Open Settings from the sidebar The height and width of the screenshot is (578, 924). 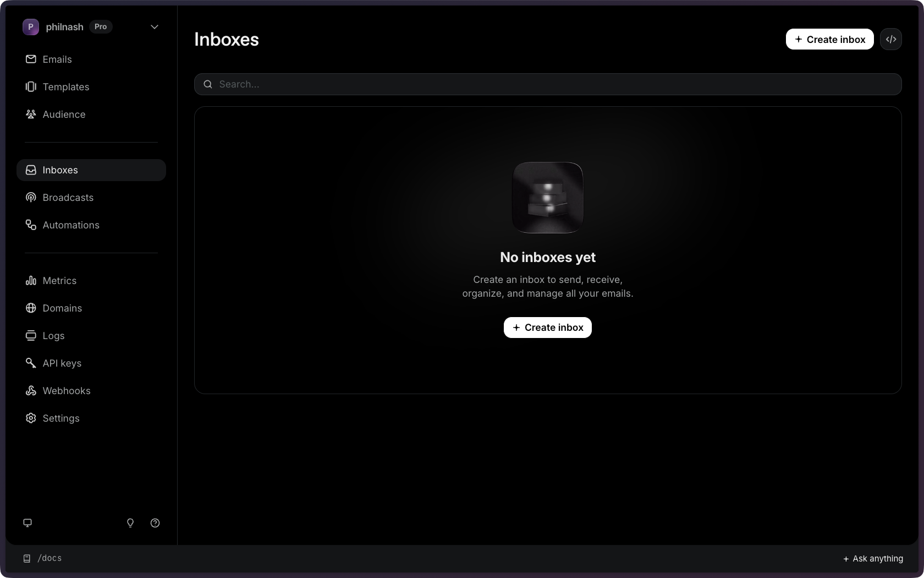click(x=91, y=418)
